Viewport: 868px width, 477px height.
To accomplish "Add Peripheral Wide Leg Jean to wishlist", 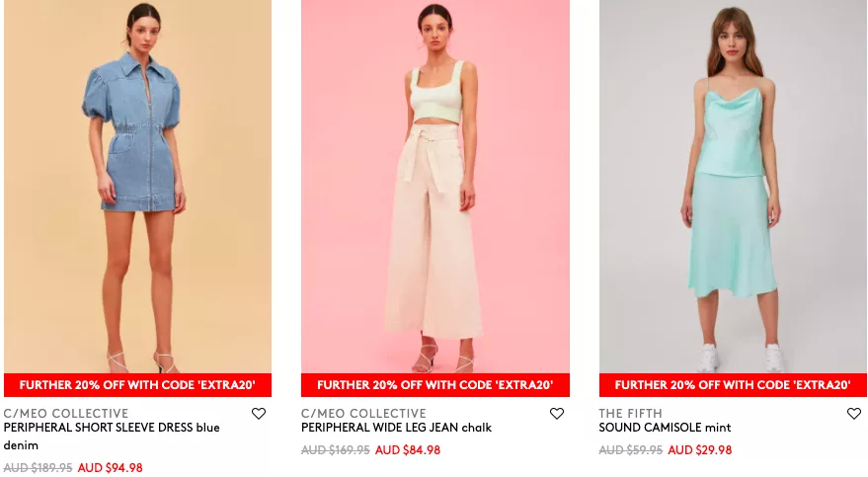I will pos(556,414).
